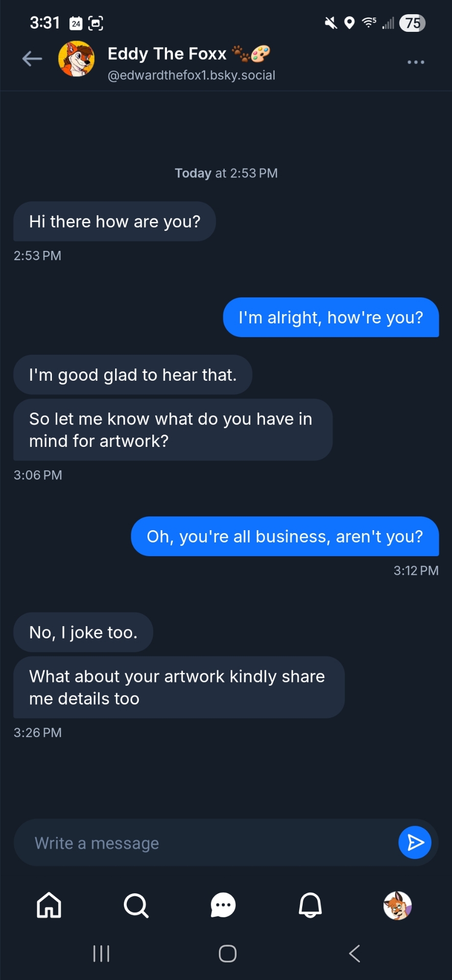The width and height of the screenshot is (452, 980).
Task: Tap the back arrow in chat header
Action: pyautogui.click(x=32, y=59)
